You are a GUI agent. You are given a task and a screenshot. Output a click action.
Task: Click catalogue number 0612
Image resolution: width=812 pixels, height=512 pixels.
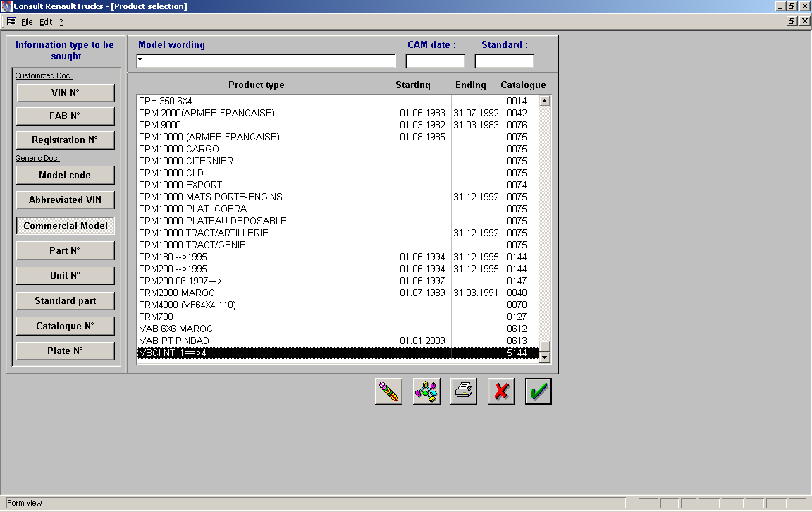pos(517,329)
